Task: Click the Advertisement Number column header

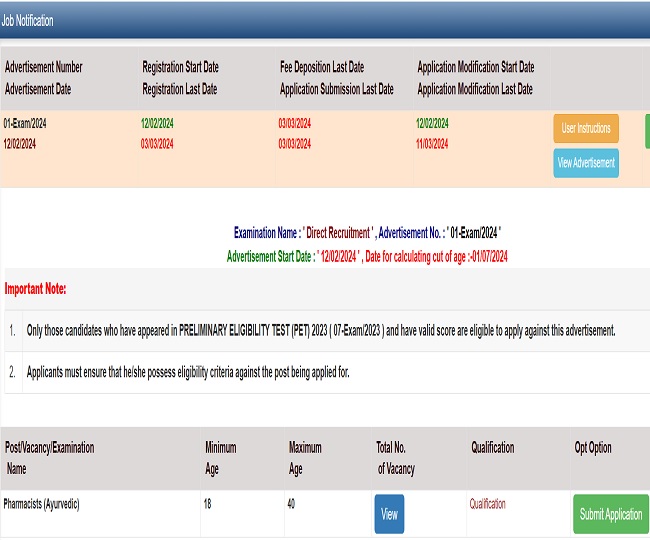Action: 44,67
